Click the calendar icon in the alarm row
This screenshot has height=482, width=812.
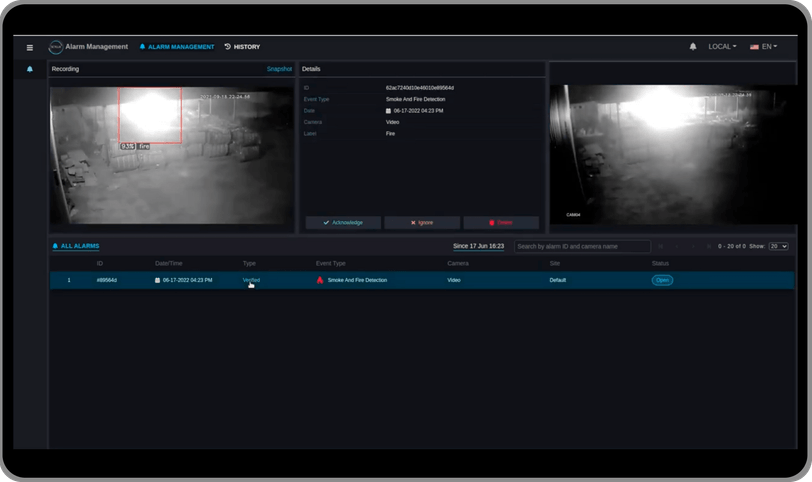tap(157, 280)
